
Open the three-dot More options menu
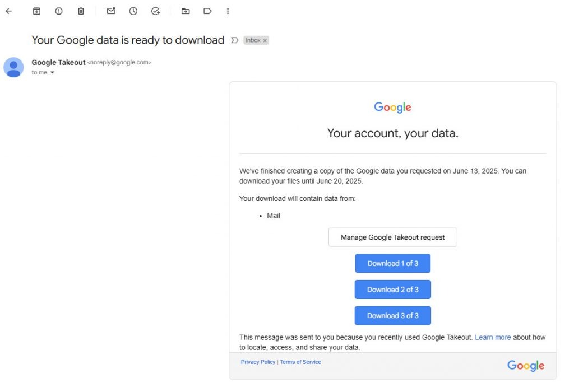point(228,11)
